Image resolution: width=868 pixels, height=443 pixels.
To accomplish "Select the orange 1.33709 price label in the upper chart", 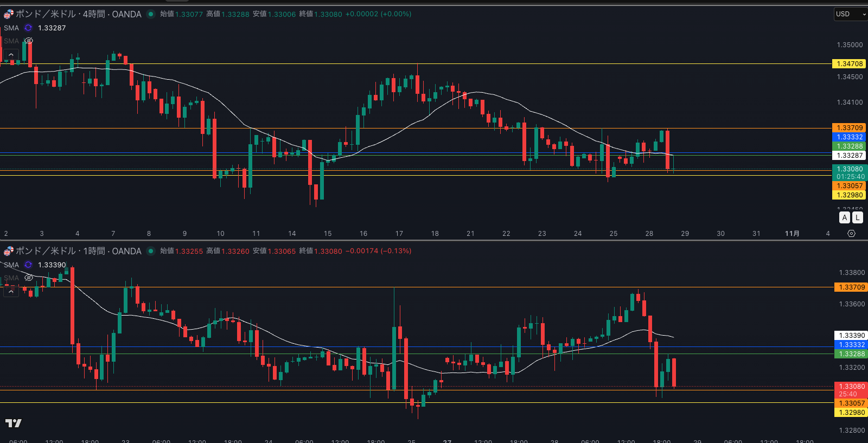I will tap(849, 128).
